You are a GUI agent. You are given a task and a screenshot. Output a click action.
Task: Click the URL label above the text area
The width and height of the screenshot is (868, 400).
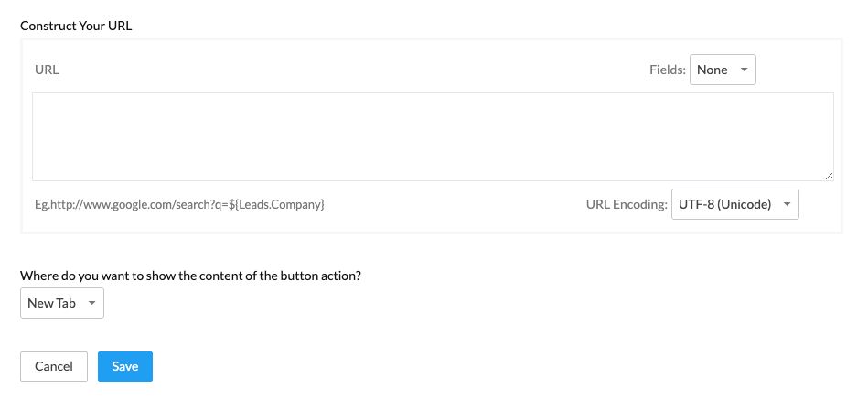[47, 70]
